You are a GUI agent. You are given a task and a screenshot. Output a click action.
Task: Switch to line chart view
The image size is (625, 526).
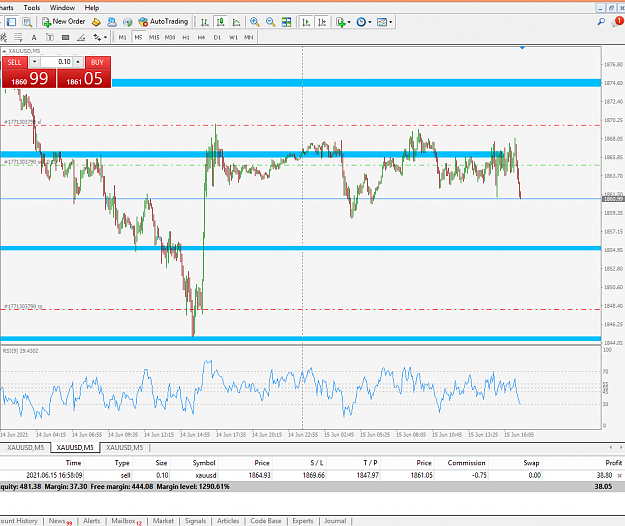236,22
